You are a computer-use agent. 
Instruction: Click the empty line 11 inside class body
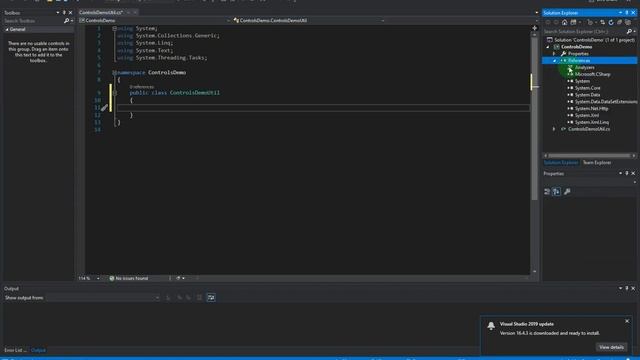point(323,108)
